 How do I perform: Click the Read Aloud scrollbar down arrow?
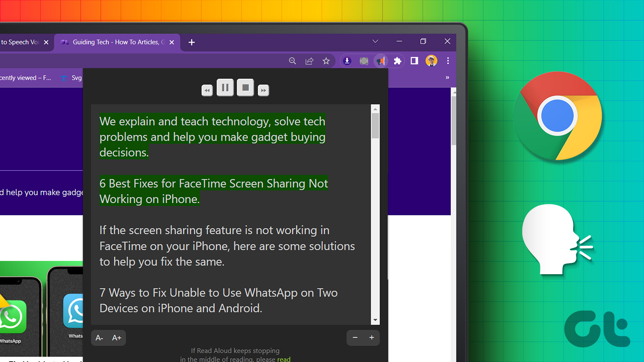tap(375, 320)
